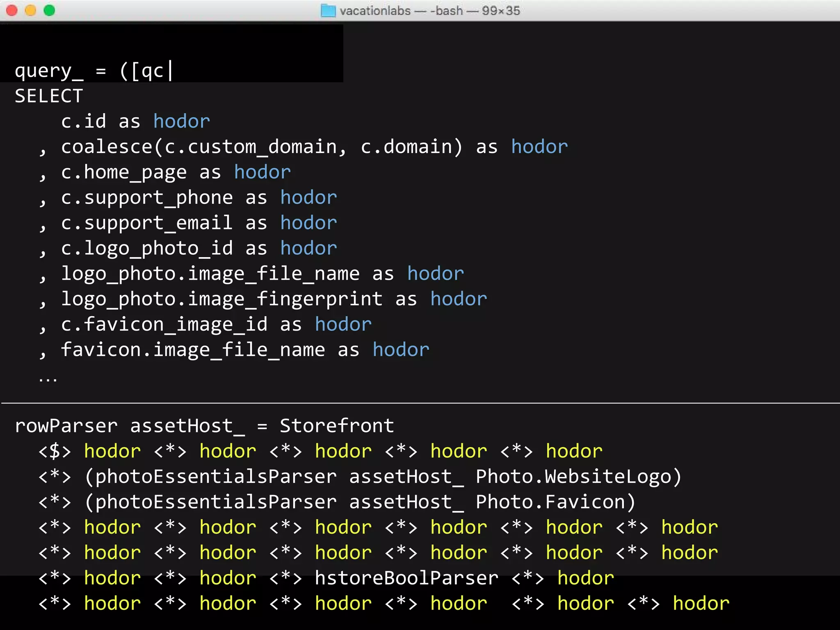Click the yellow minimize window button
This screenshot has width=840, height=630.
click(31, 10)
